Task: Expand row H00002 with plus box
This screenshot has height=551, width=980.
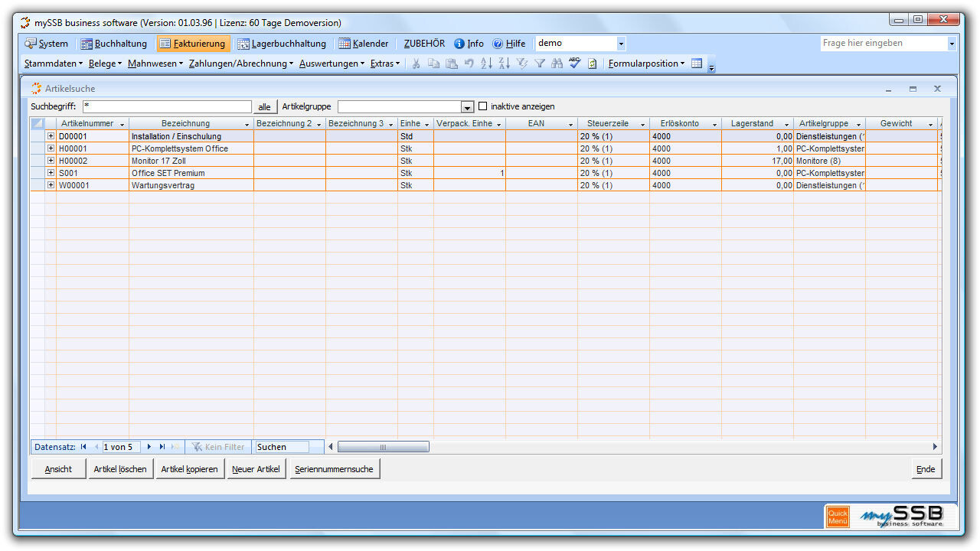Action: tap(51, 161)
